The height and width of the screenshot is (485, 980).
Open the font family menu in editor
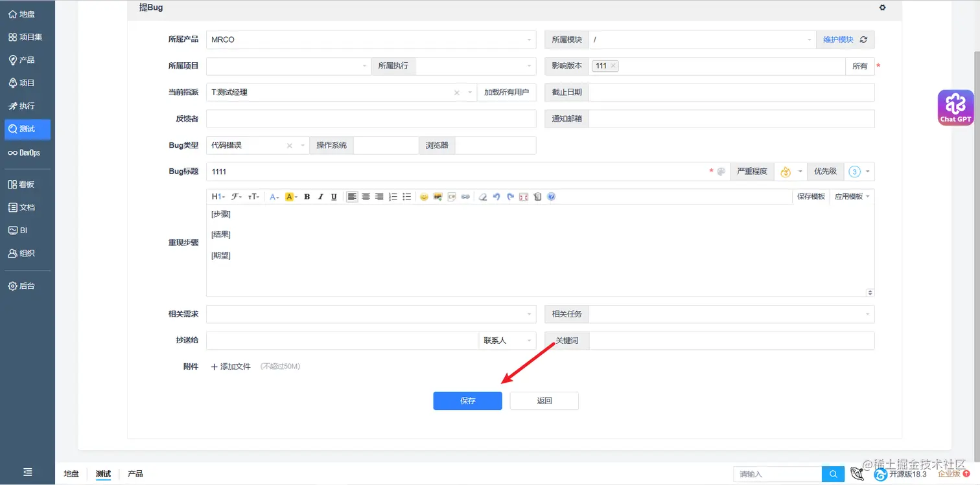tap(237, 197)
